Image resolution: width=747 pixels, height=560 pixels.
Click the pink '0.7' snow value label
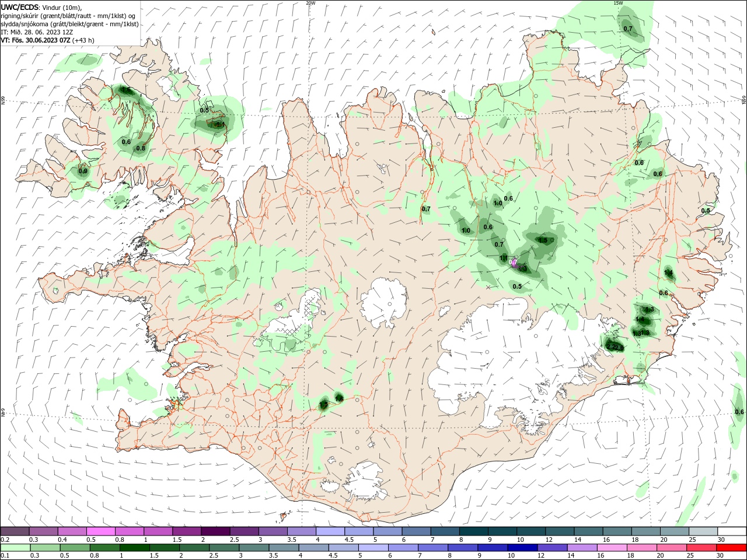click(514, 262)
